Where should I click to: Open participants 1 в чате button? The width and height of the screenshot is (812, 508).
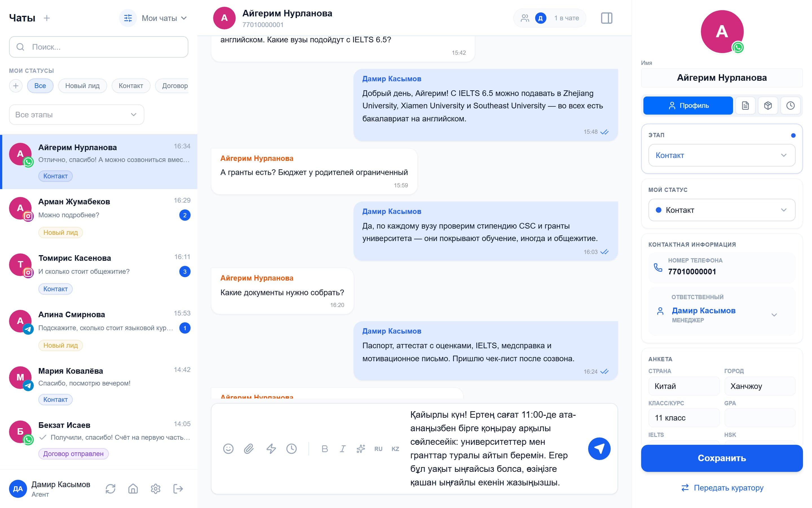click(550, 18)
